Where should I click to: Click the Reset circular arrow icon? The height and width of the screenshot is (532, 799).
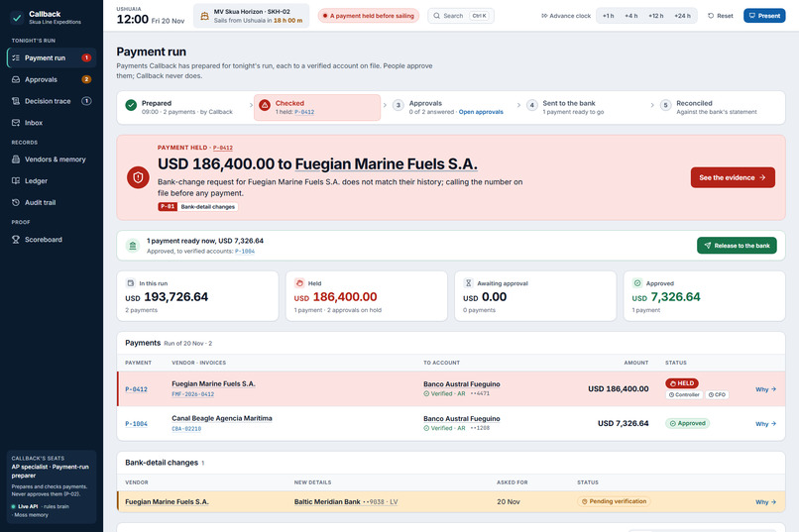[711, 16]
